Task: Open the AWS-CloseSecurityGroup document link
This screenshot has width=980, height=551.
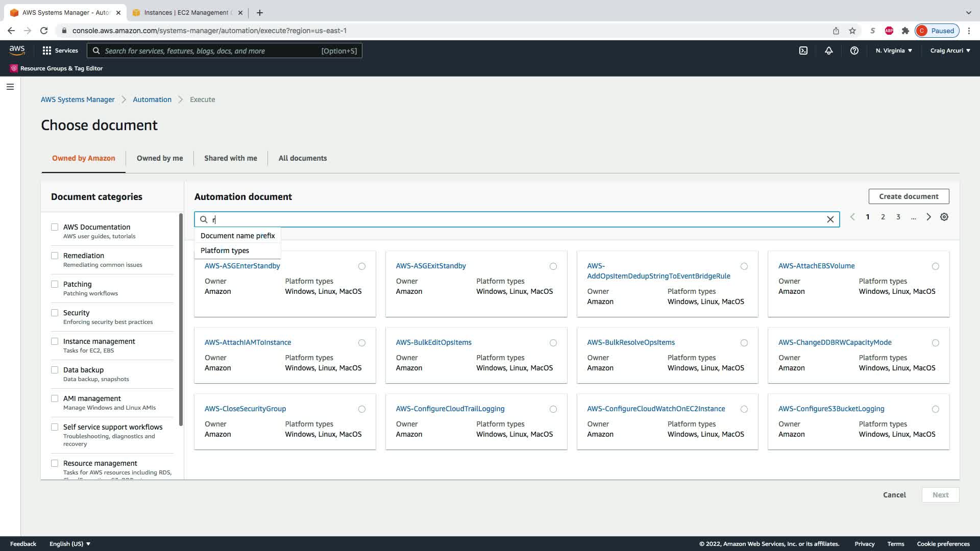Action: pyautogui.click(x=245, y=409)
